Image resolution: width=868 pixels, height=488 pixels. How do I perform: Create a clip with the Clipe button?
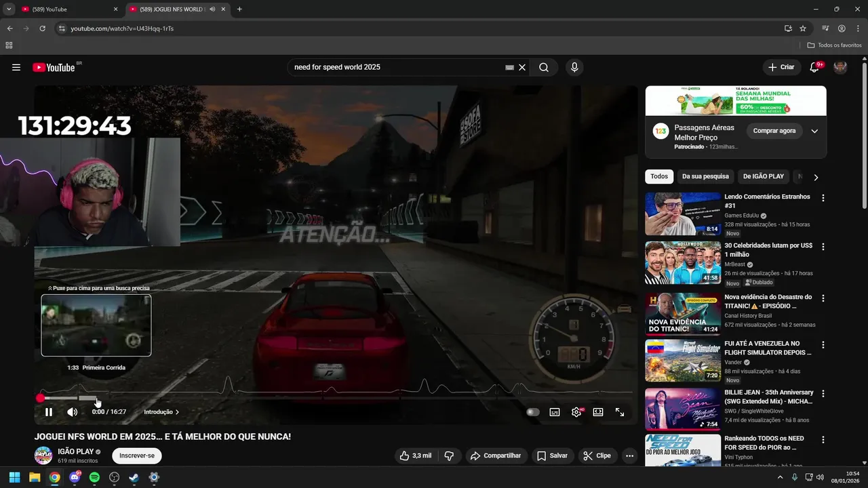[x=597, y=455]
